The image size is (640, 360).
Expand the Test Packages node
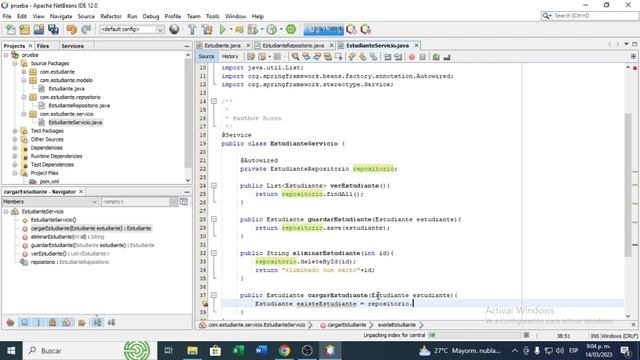[x=15, y=131]
